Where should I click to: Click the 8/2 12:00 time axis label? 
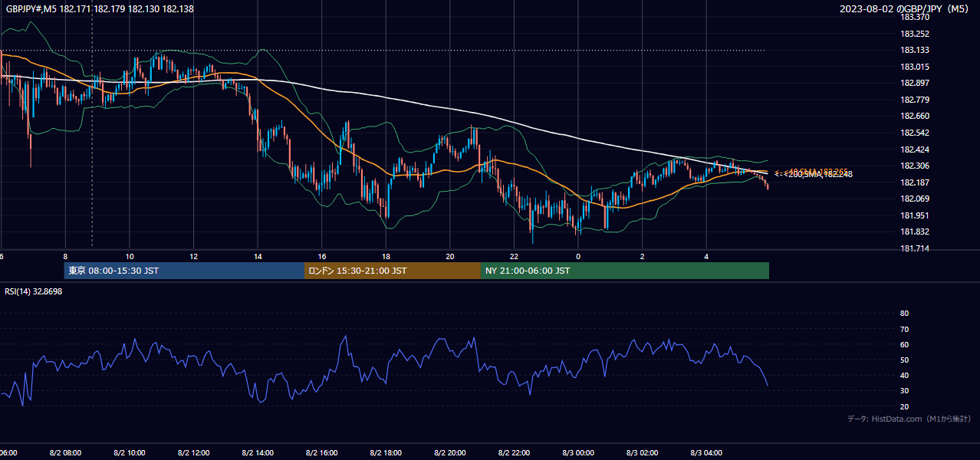click(x=193, y=453)
